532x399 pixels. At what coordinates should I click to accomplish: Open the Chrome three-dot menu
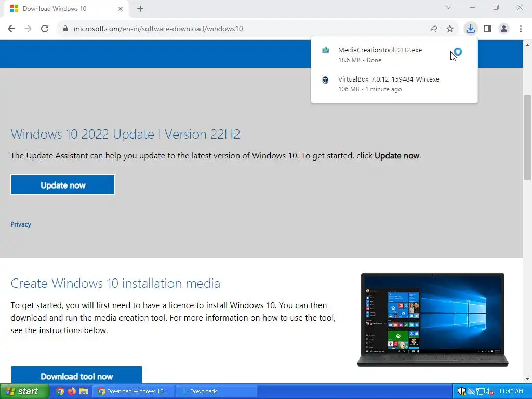521,29
